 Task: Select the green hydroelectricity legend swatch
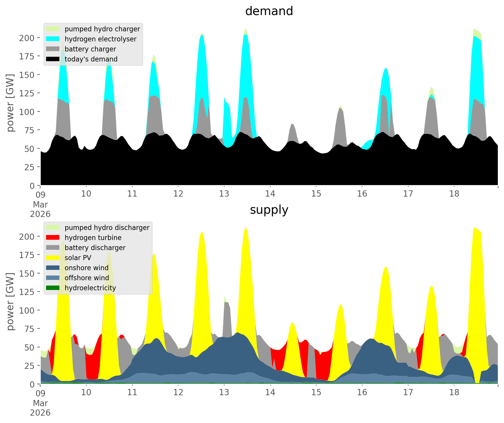53,288
